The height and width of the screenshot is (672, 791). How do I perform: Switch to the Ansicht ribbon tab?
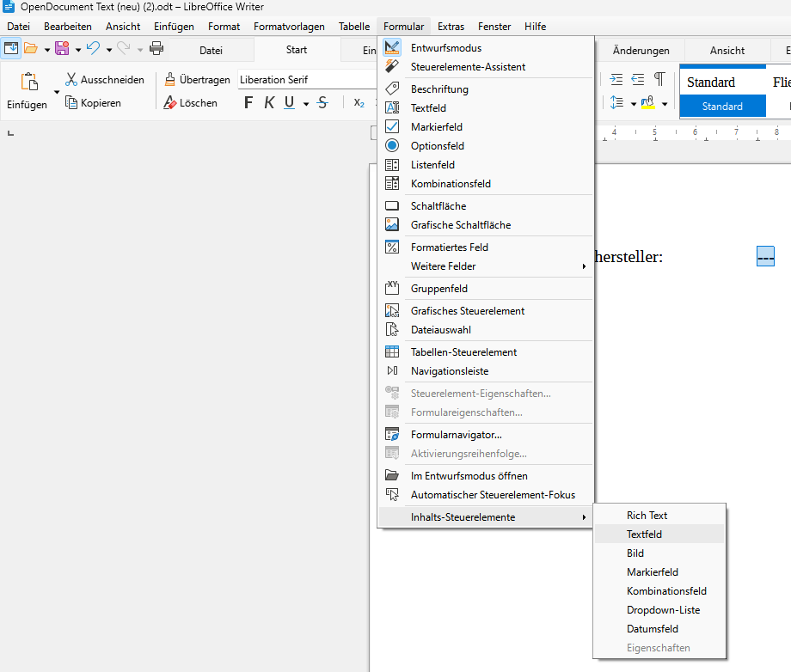coord(727,50)
